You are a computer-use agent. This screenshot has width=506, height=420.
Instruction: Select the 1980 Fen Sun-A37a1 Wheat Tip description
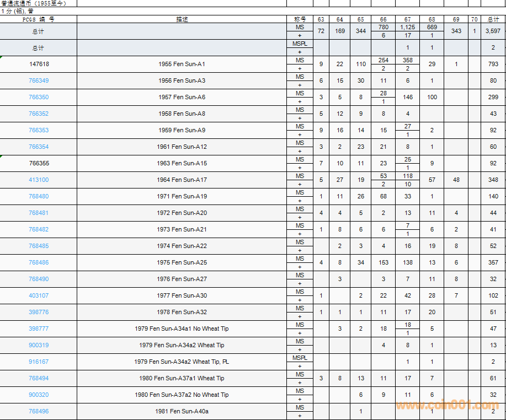(x=182, y=379)
